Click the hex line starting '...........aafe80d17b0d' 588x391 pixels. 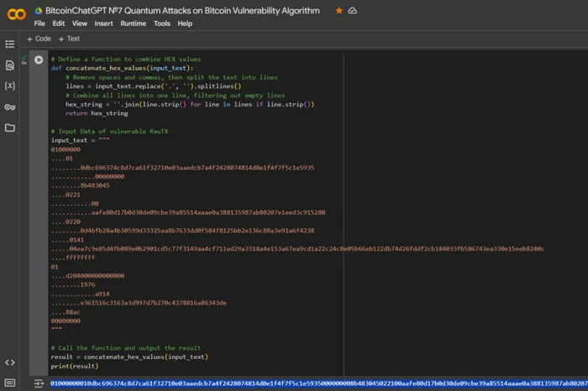(188, 212)
